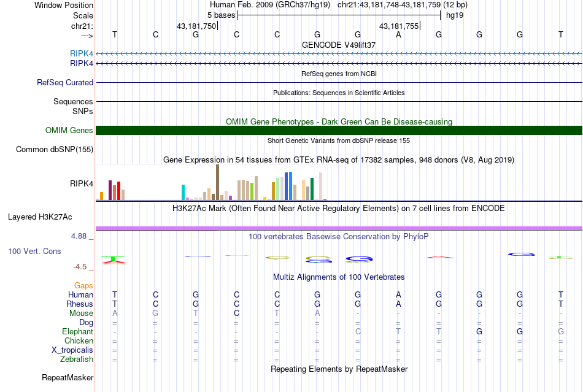Open the GTEx Gene Expression track title

(339, 159)
